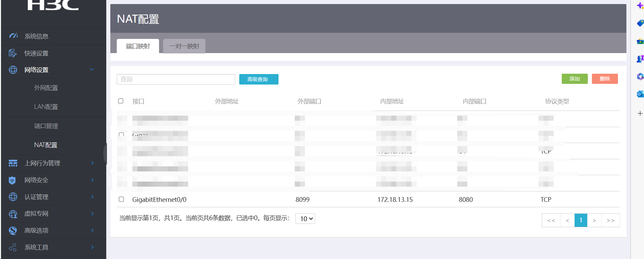Open 端口管理 in the sidebar
Screen dimensions: 644x259
46,126
